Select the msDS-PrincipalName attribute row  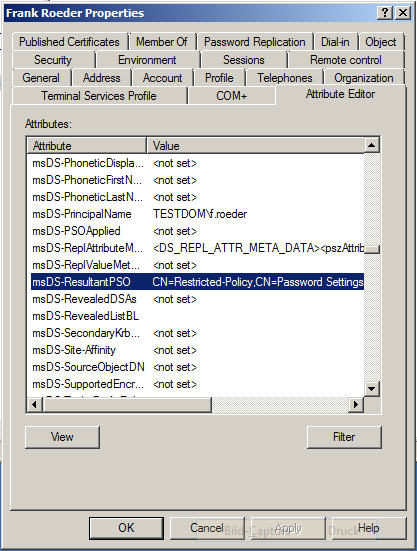pos(197,214)
